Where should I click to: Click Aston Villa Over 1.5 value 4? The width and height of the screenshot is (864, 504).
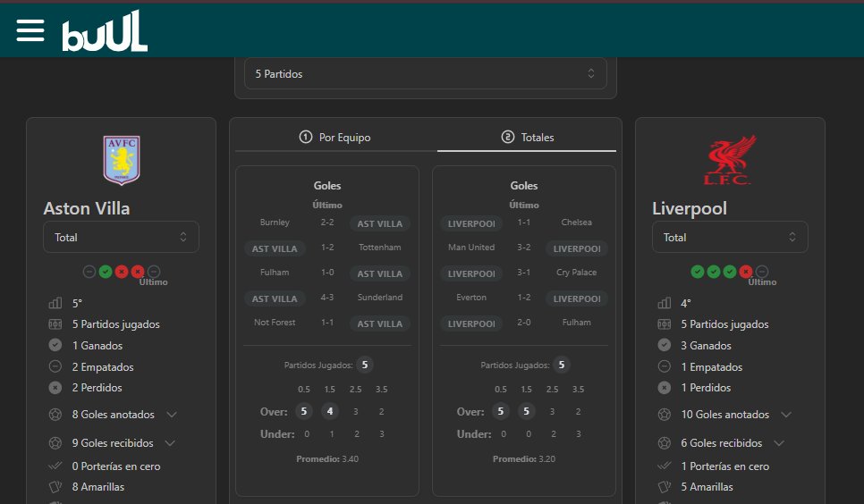pyautogui.click(x=329, y=411)
